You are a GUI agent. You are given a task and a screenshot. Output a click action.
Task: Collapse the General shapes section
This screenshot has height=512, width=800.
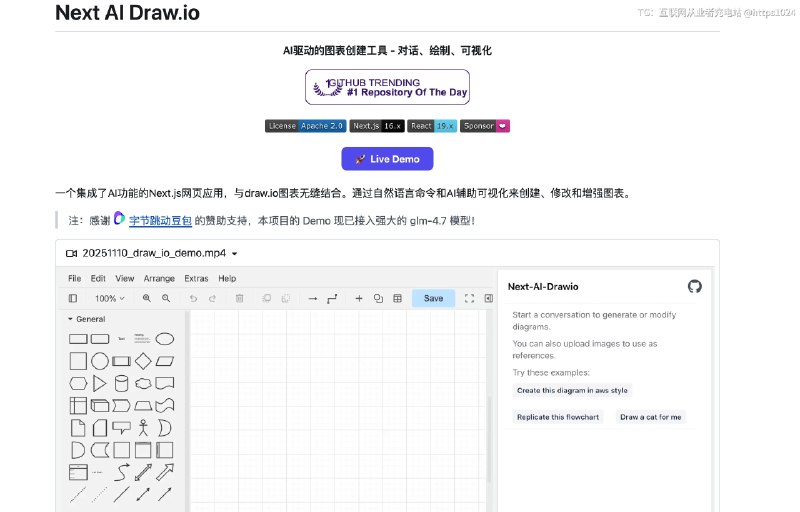86,319
